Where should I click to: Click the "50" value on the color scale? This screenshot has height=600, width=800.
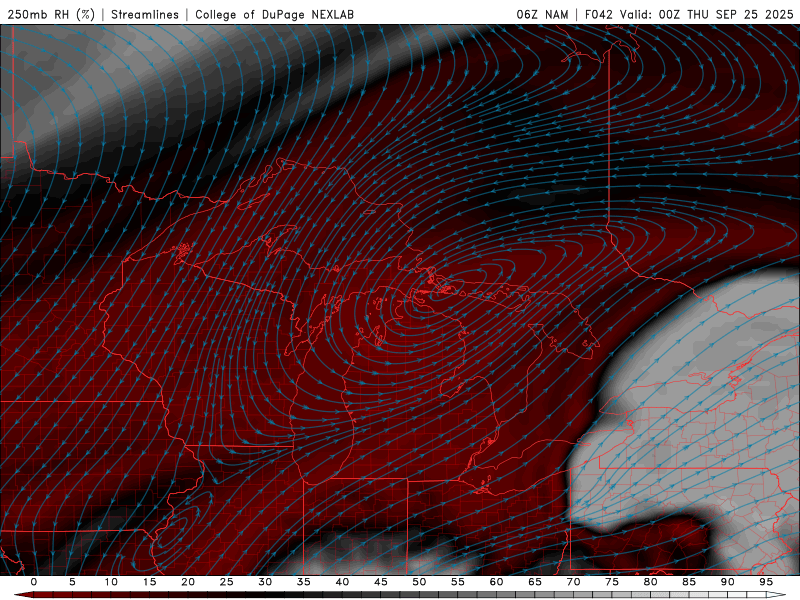pos(419,582)
